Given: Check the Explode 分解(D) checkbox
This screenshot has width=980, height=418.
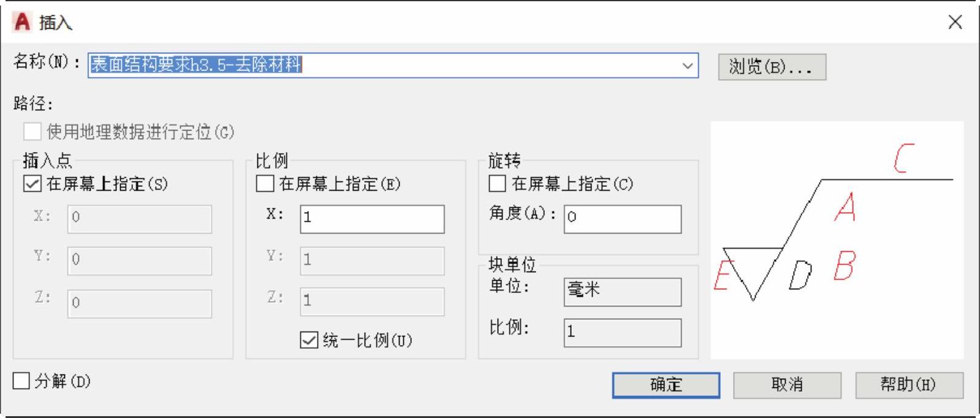Looking at the screenshot, I should [x=21, y=381].
